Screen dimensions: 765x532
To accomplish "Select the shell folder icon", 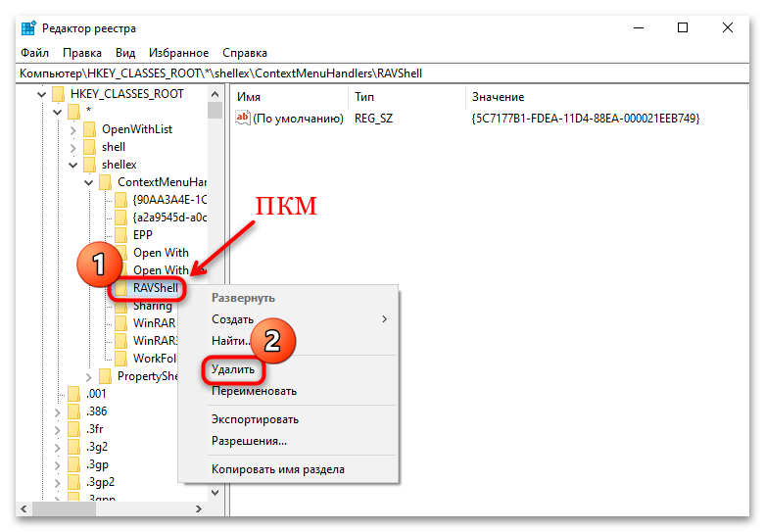I will [x=89, y=147].
